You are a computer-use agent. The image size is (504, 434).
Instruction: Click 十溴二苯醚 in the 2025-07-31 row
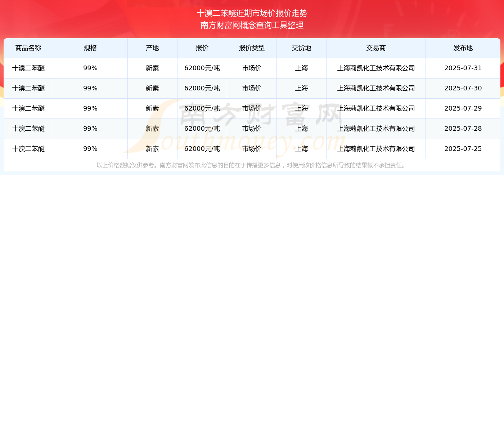(x=28, y=68)
